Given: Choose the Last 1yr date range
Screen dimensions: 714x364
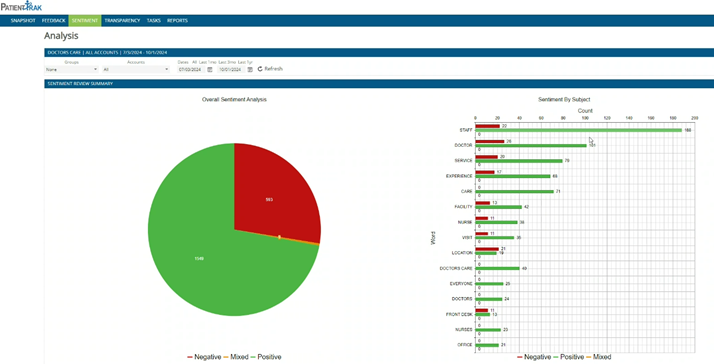Looking at the screenshot, I should click(x=245, y=62).
